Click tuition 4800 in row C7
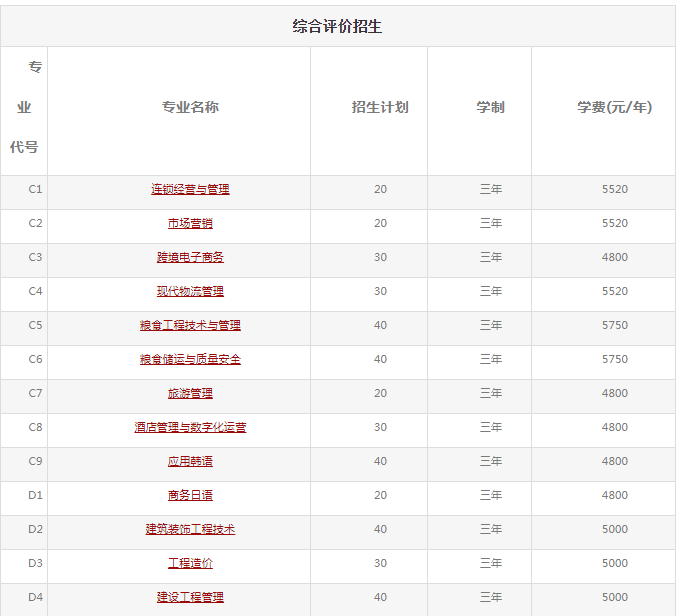The width and height of the screenshot is (683, 616). tap(615, 393)
